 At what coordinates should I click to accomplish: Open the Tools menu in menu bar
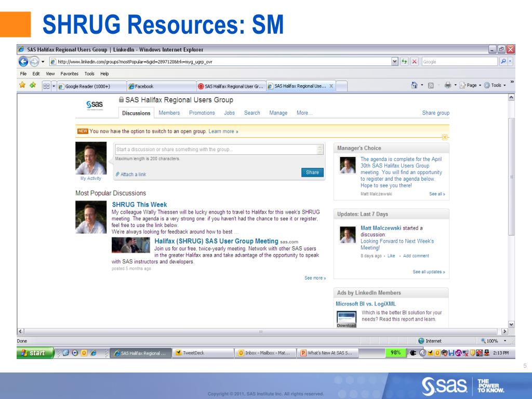point(89,74)
